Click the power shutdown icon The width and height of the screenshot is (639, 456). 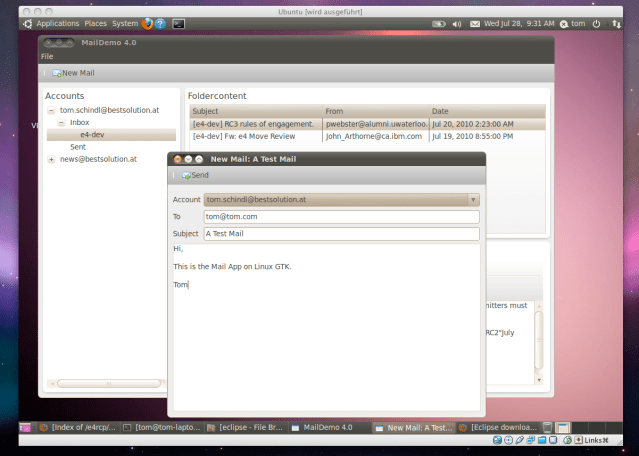[x=597, y=23]
